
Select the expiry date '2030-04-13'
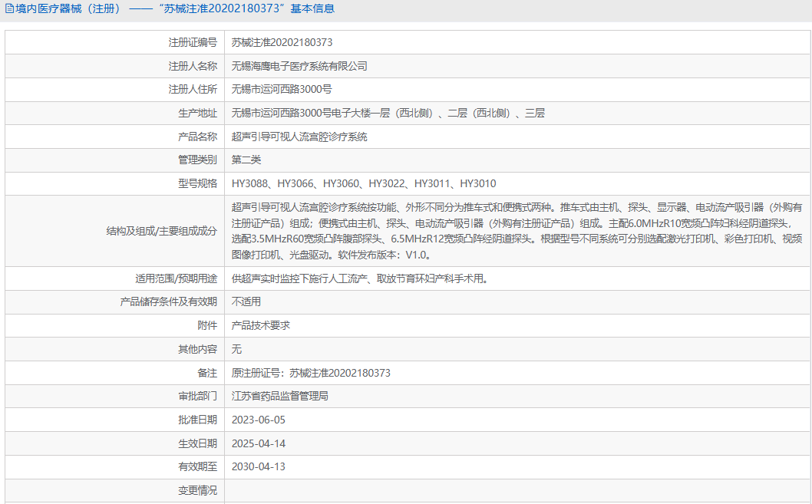[259, 466]
